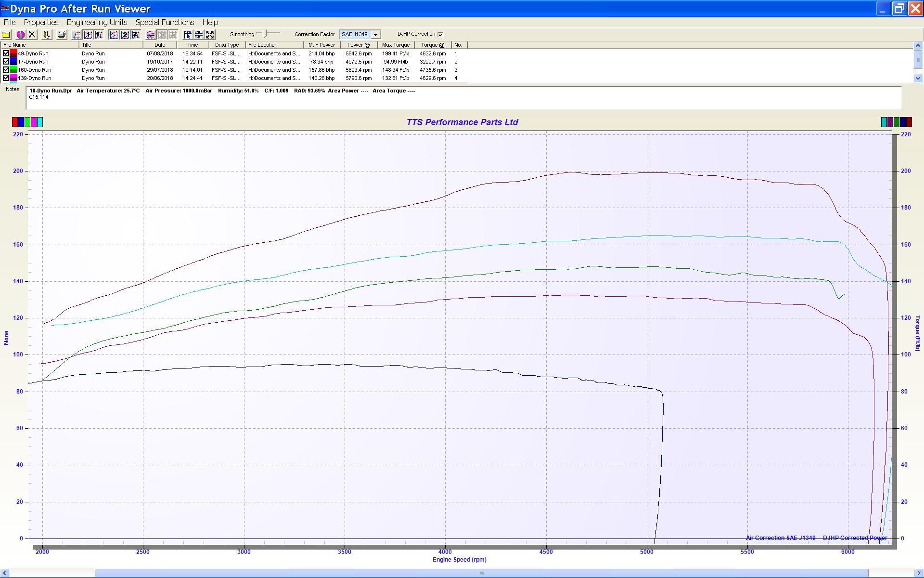This screenshot has height=578, width=924.
Task: Click the magenta run information icon
Action: pos(20,35)
